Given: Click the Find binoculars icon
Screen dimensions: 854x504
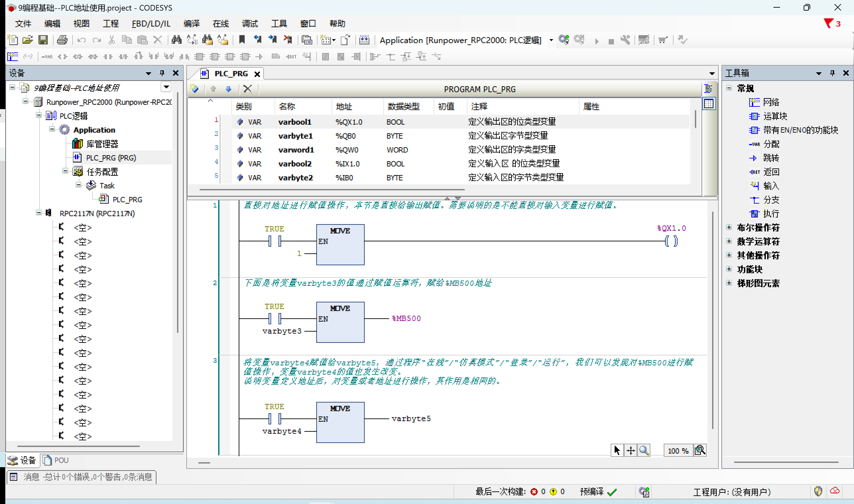Looking at the screenshot, I should (x=176, y=40).
